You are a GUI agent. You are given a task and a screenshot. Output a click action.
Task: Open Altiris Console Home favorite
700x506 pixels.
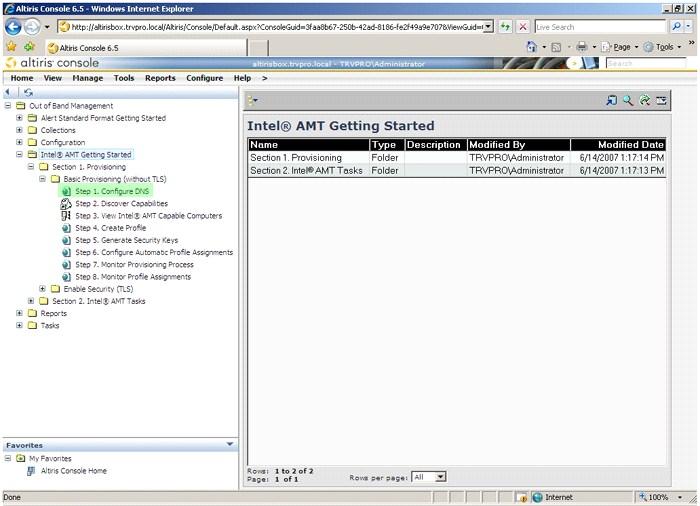click(74, 471)
